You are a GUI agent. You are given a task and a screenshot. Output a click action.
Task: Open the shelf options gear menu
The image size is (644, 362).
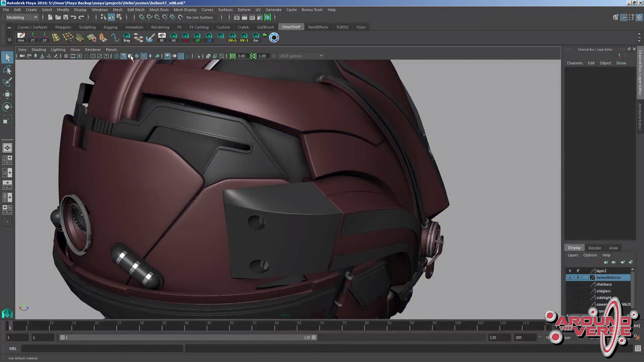(x=9, y=40)
